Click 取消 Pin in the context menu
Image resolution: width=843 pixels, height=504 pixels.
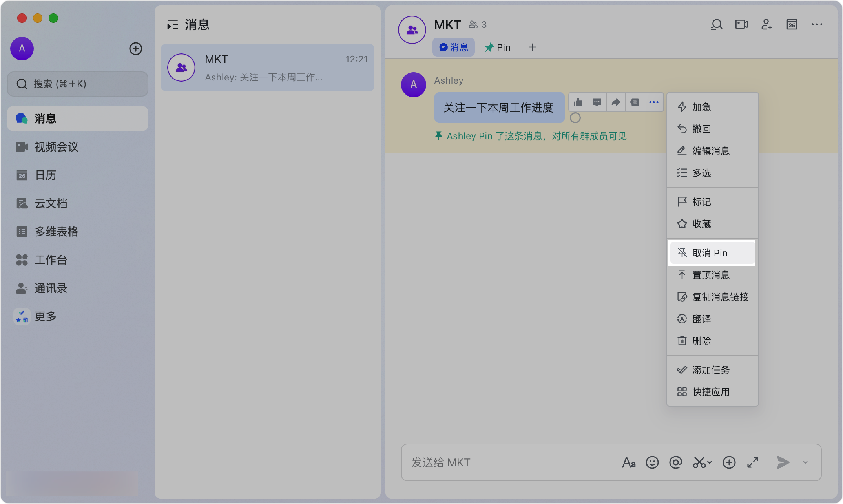713,253
